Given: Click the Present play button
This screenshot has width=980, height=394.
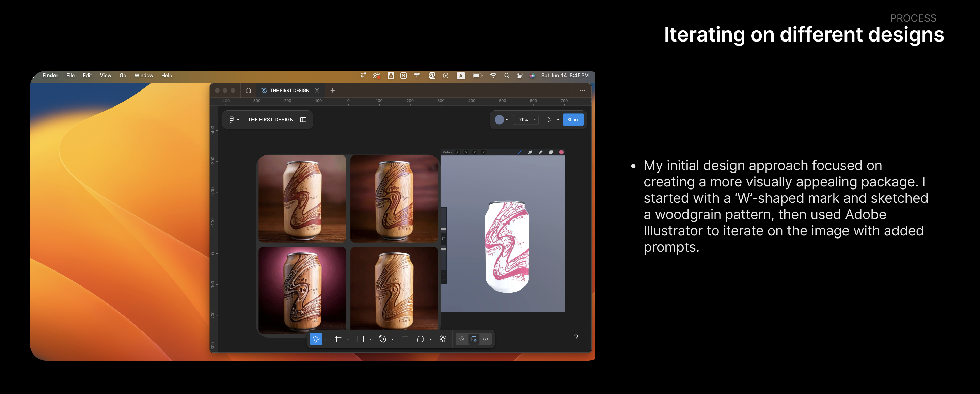Looking at the screenshot, I should coord(548,120).
